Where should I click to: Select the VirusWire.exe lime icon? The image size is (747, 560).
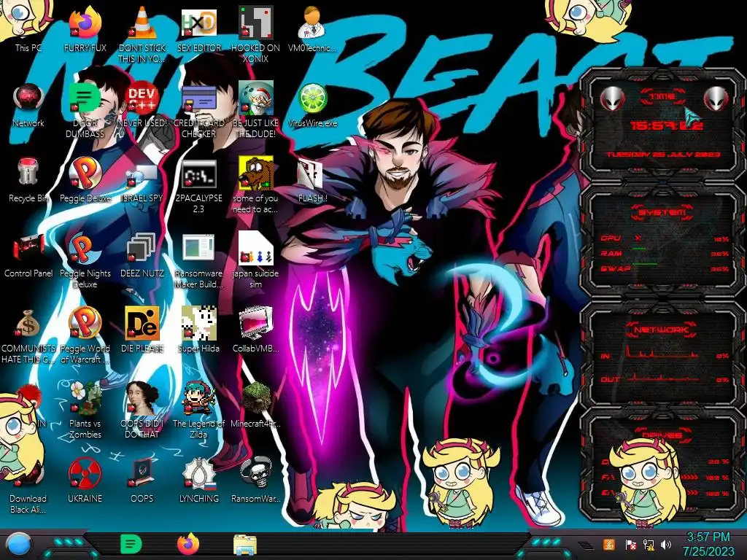(x=312, y=105)
